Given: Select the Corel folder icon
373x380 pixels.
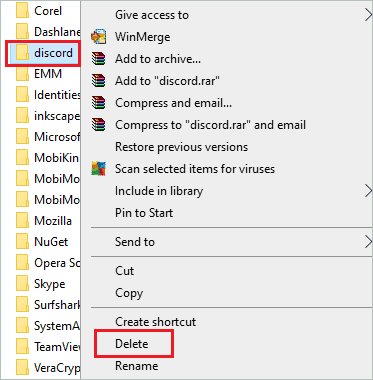Looking at the screenshot, I should [x=23, y=11].
